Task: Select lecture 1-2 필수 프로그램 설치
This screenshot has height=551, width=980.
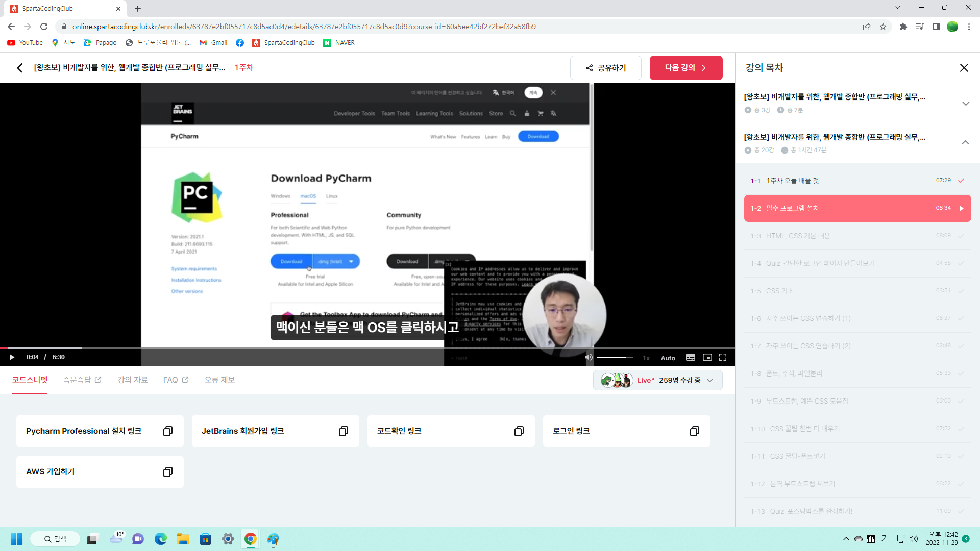Action: pyautogui.click(x=857, y=208)
